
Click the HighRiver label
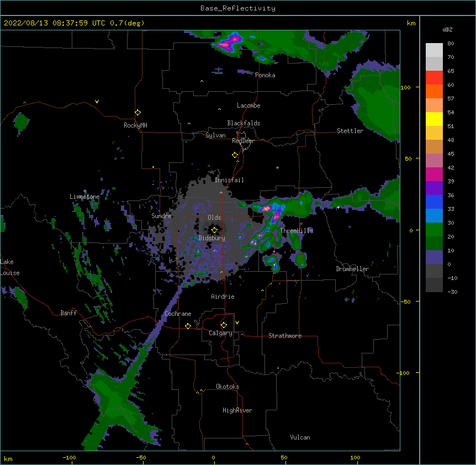pyautogui.click(x=237, y=410)
